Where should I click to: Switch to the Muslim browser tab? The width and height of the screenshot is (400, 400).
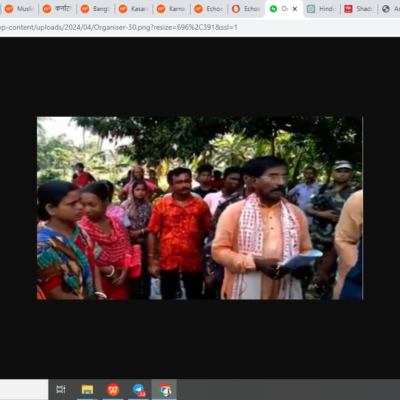pyautogui.click(x=19, y=9)
